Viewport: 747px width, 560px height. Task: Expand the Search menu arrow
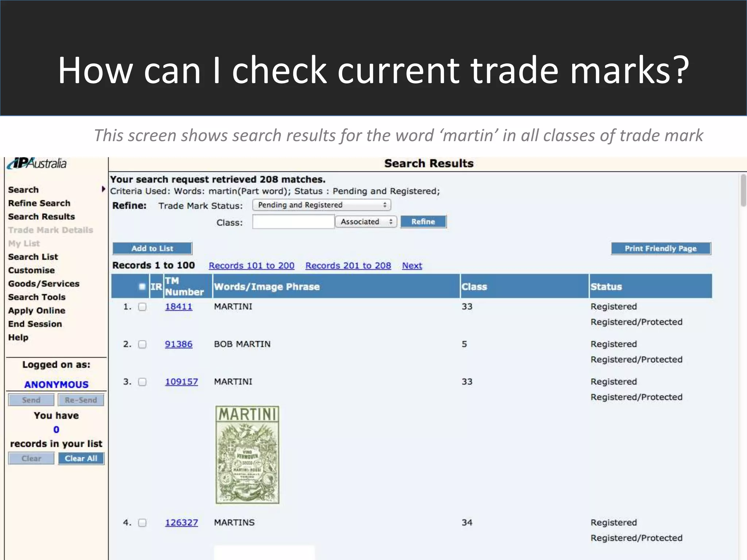coord(103,189)
